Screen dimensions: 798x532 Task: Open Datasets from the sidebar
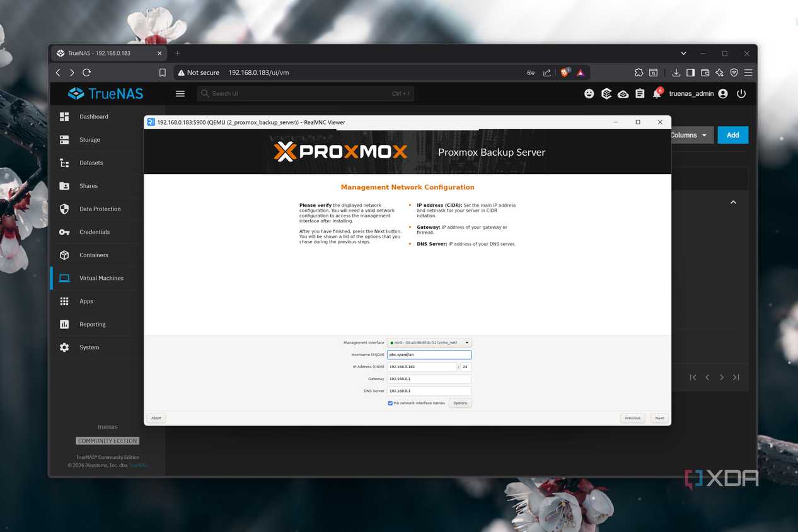click(x=95, y=163)
